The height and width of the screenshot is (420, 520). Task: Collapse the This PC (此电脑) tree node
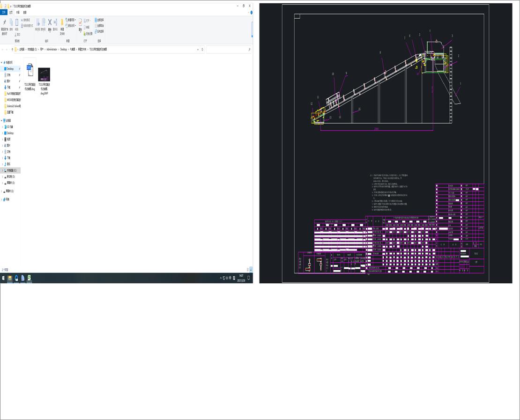point(2,121)
